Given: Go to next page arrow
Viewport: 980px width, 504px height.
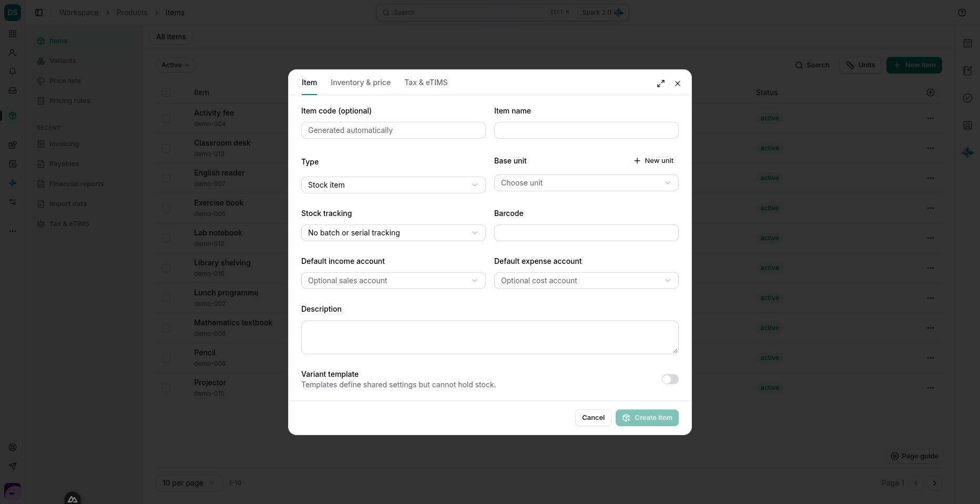Looking at the screenshot, I should 935,483.
